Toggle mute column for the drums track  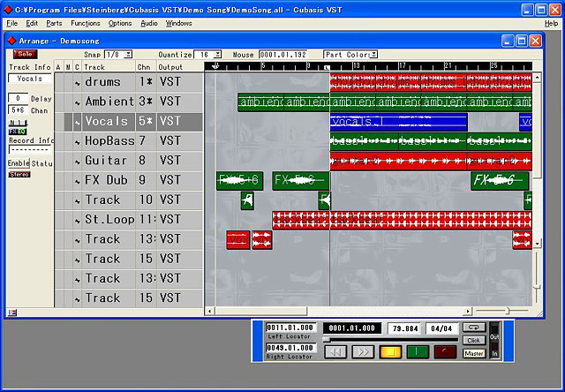[68, 83]
